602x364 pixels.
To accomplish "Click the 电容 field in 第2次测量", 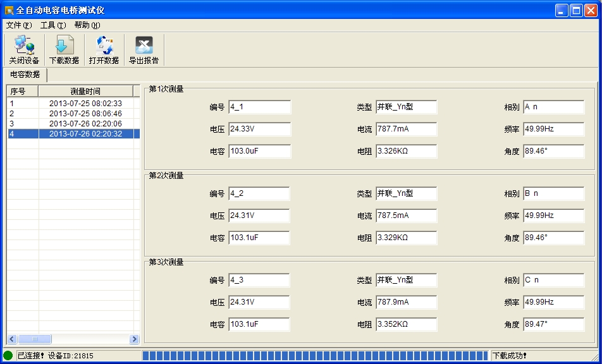I will (x=259, y=238).
